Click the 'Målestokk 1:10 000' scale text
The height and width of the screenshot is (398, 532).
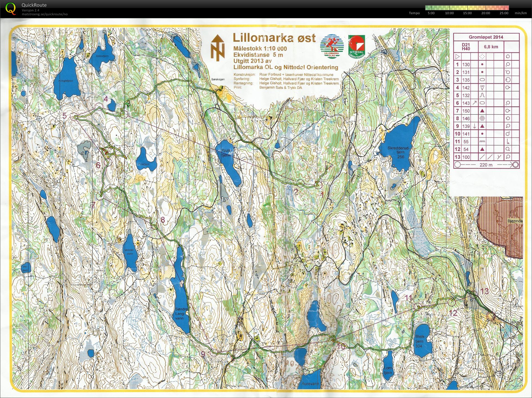pyautogui.click(x=260, y=48)
